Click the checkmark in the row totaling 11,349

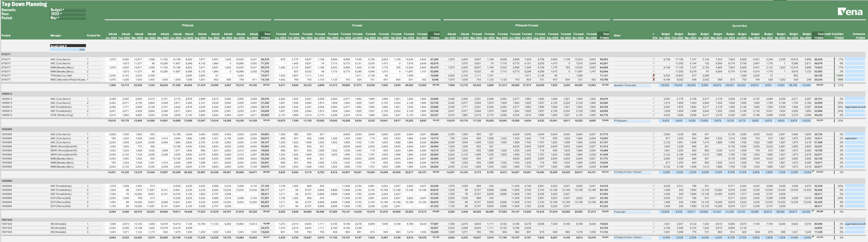pyautogui.click(x=654, y=232)
